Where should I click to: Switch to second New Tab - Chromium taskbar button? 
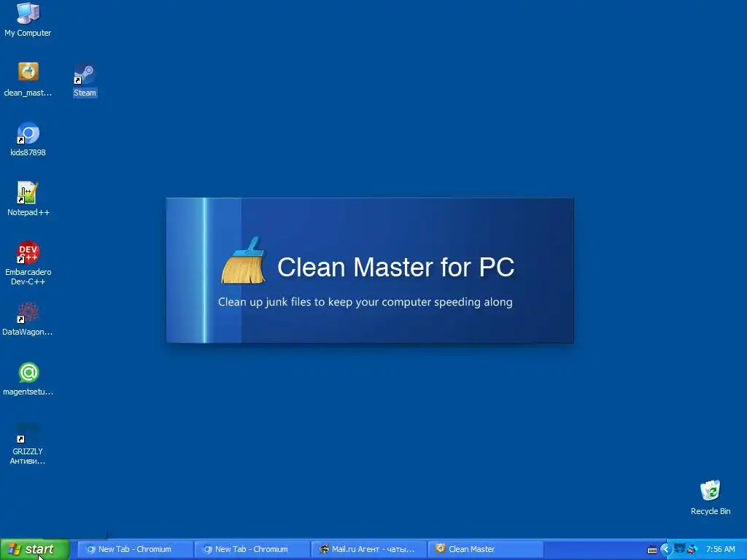coord(252,549)
